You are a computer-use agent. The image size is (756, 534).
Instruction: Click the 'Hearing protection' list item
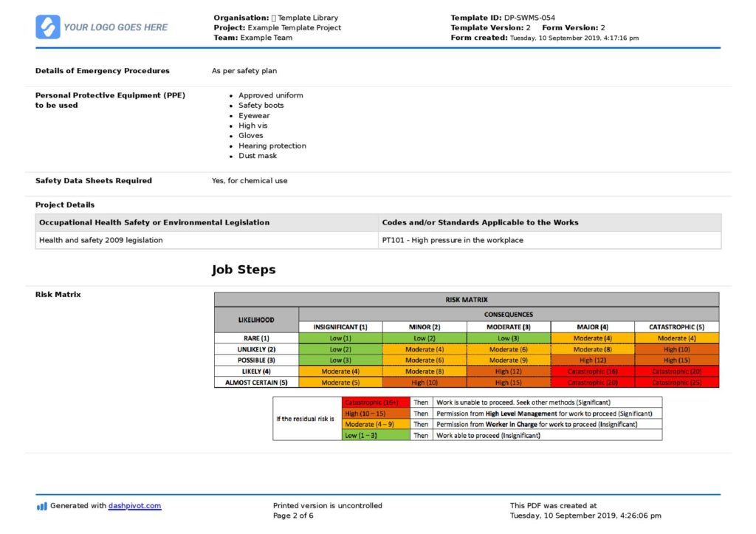[x=272, y=146]
